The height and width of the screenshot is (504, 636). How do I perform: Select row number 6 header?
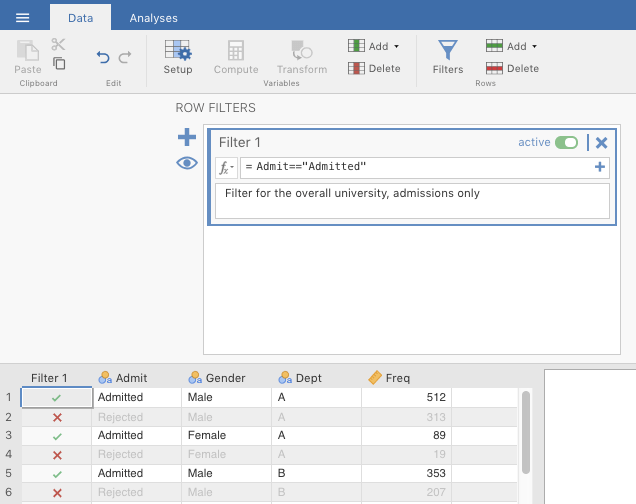[x=9, y=492]
